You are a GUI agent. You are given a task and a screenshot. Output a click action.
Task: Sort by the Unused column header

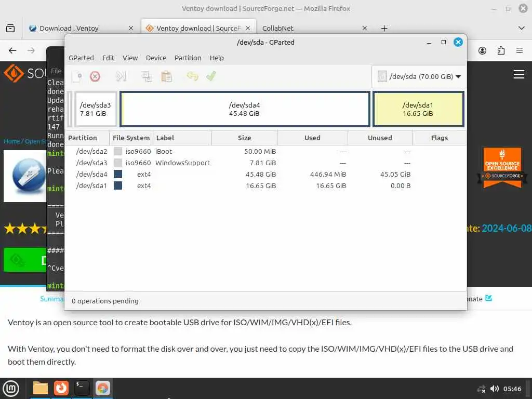click(x=380, y=138)
